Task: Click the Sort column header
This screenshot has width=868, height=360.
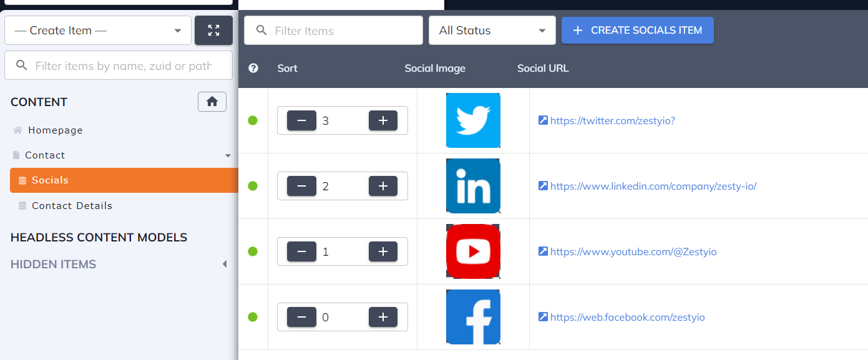Action: pyautogui.click(x=288, y=68)
